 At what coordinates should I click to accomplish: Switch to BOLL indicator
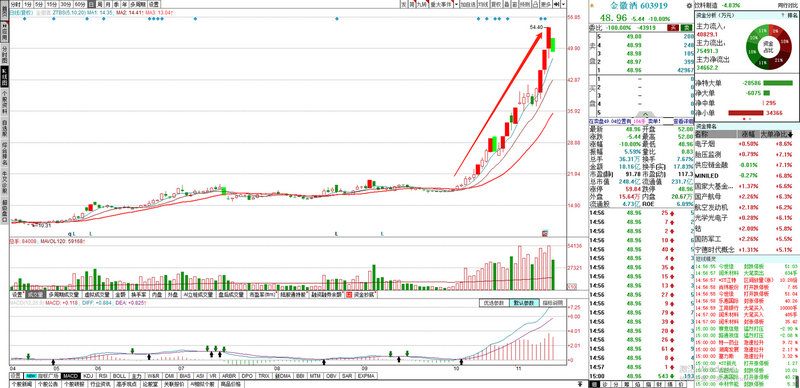119,376
